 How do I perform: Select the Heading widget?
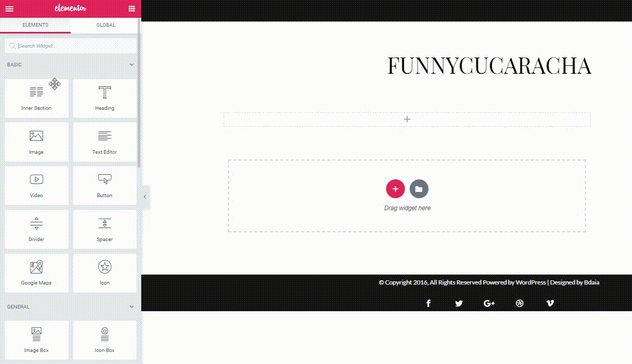105,98
